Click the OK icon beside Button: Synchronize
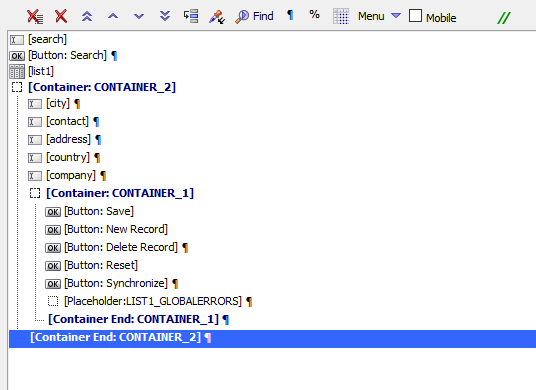Viewport: 536px width, 390px height. pyautogui.click(x=53, y=284)
